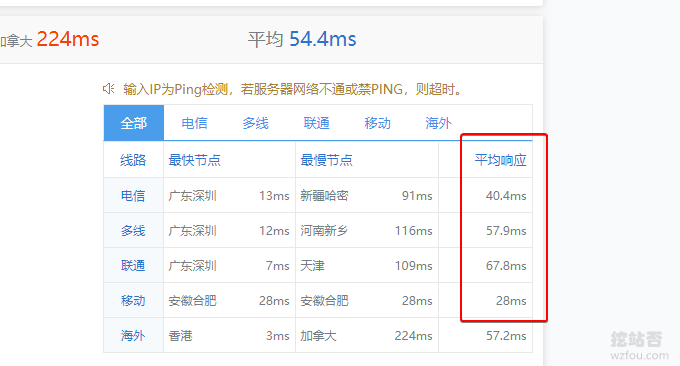The image size is (680, 366).
Task: Click the 移动 row label
Action: click(x=133, y=301)
